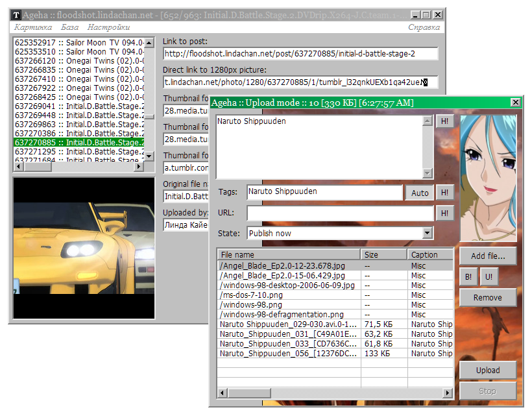Click the post list scroll right arrow
The height and width of the screenshot is (414, 532).
coord(139,167)
